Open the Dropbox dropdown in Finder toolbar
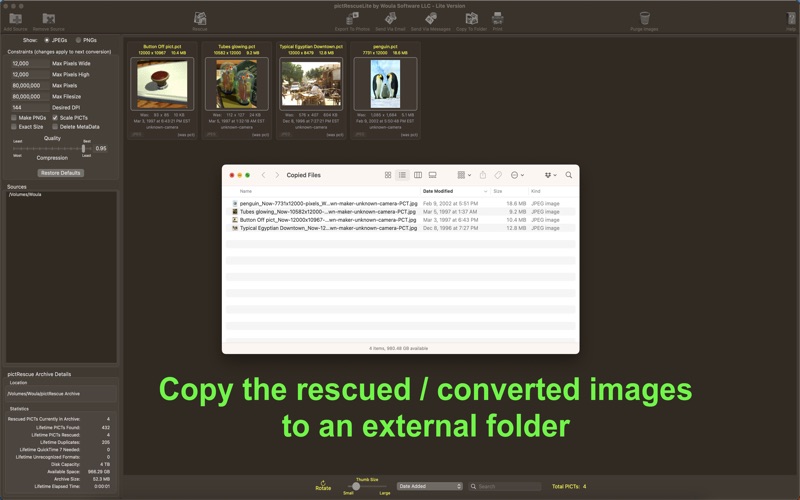 [551, 175]
